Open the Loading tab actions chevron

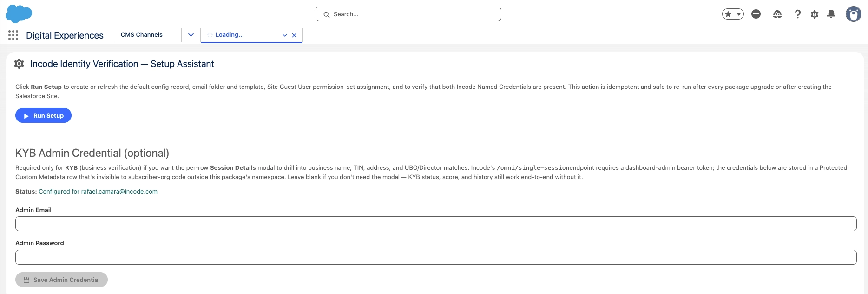[285, 35]
